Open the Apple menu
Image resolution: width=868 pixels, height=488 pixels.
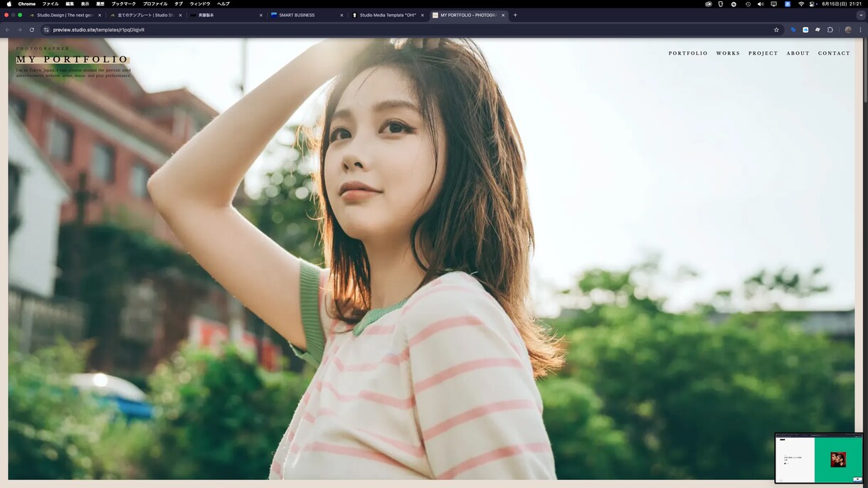click(x=9, y=4)
